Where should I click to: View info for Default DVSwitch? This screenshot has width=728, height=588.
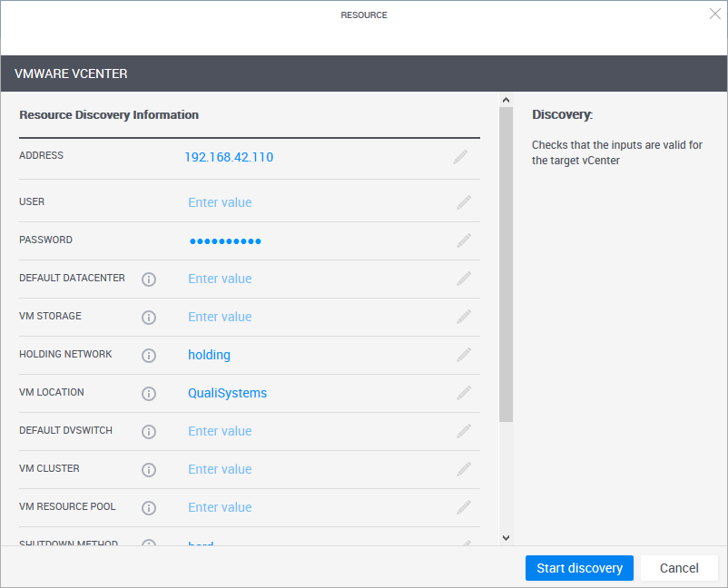click(149, 431)
